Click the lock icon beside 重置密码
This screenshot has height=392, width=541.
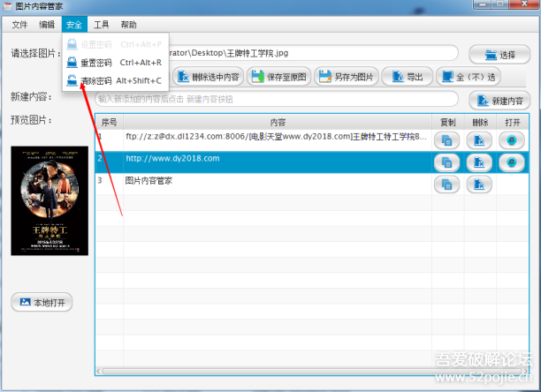point(72,63)
